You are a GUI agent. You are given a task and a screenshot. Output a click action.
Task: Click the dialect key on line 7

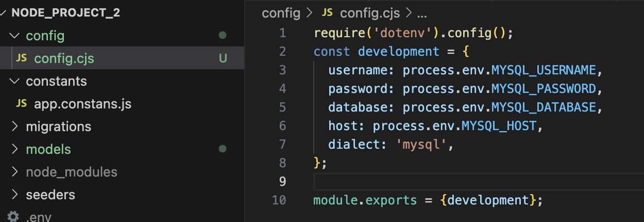[354, 145]
